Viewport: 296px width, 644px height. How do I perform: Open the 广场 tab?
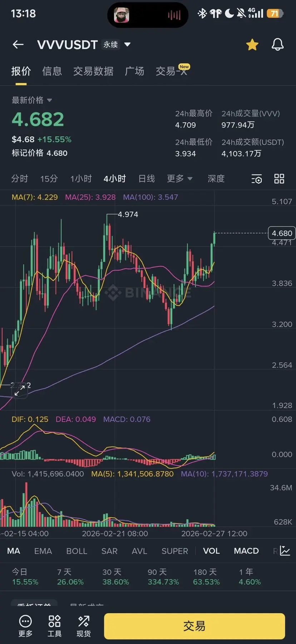coord(134,71)
